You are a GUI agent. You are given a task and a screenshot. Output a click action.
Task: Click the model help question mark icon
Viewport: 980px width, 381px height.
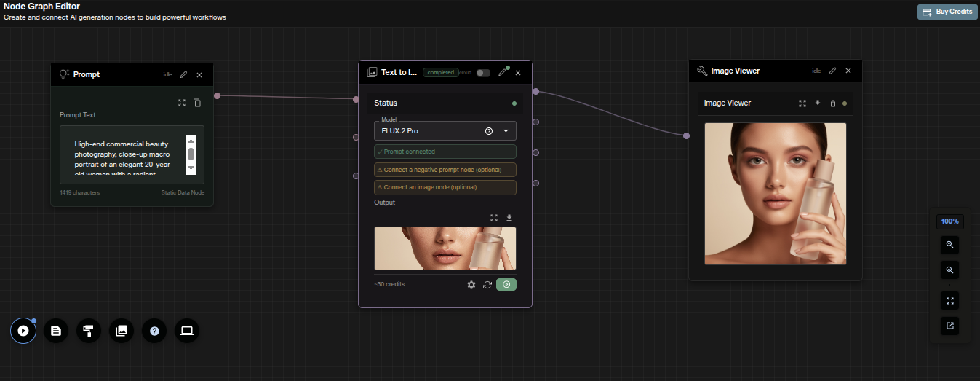click(x=489, y=131)
